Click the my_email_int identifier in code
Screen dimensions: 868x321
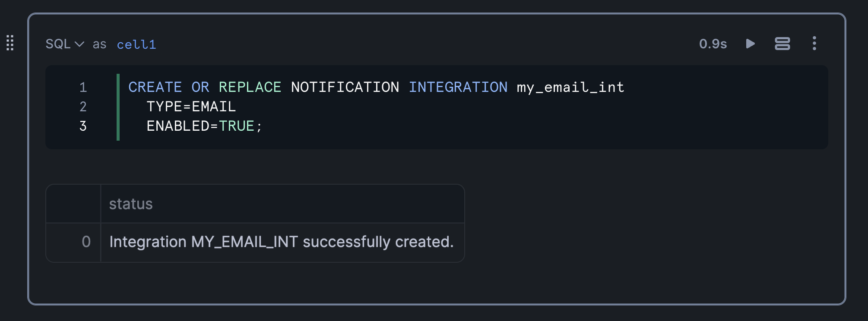[x=570, y=88]
